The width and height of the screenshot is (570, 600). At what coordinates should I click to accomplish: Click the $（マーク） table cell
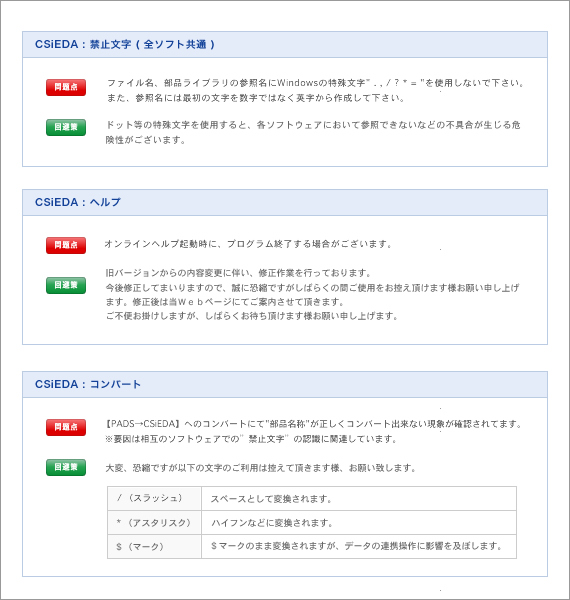click(x=155, y=547)
